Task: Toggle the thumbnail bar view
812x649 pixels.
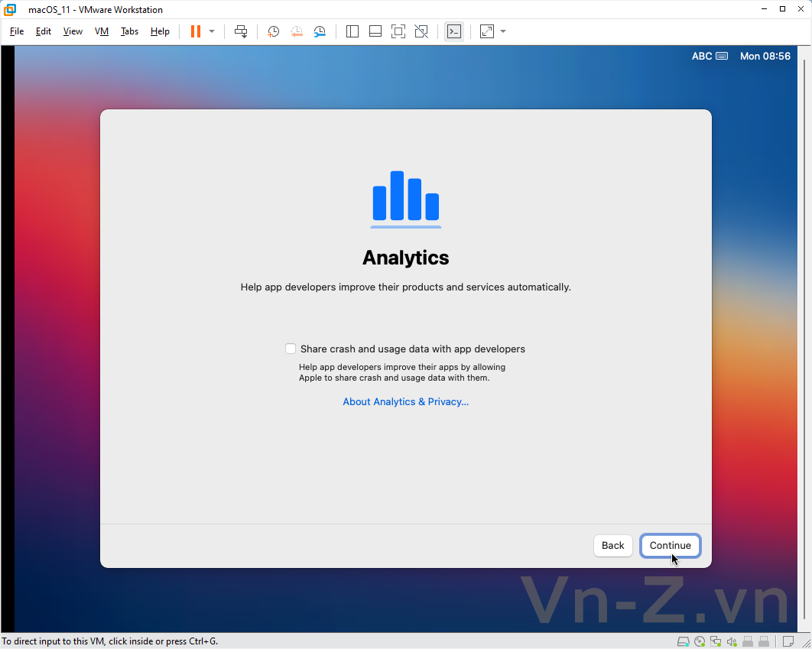Action: [375, 31]
